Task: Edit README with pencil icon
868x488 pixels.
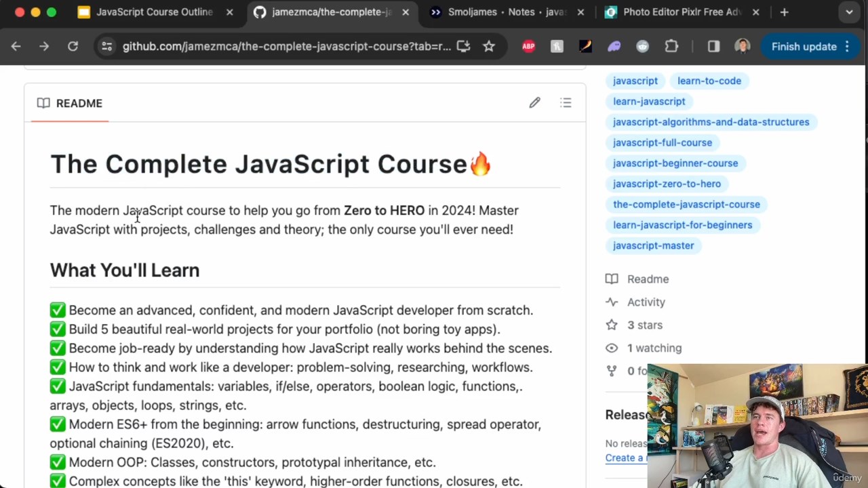Action: click(534, 102)
